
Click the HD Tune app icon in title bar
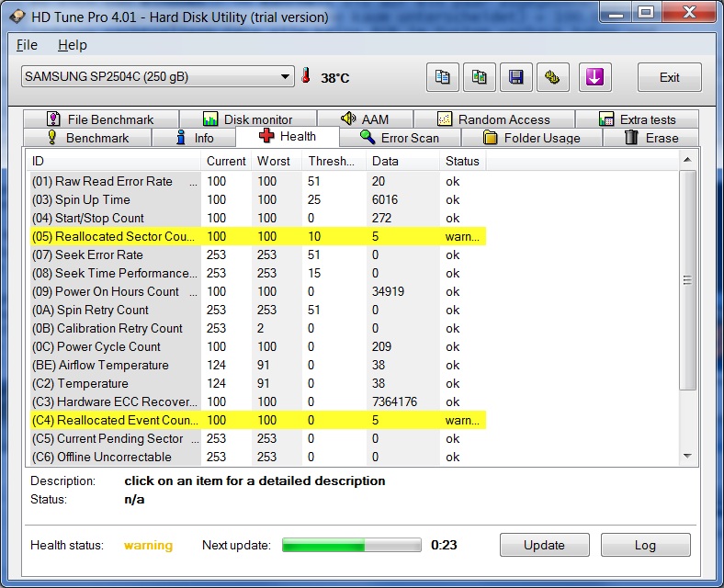[x=17, y=17]
